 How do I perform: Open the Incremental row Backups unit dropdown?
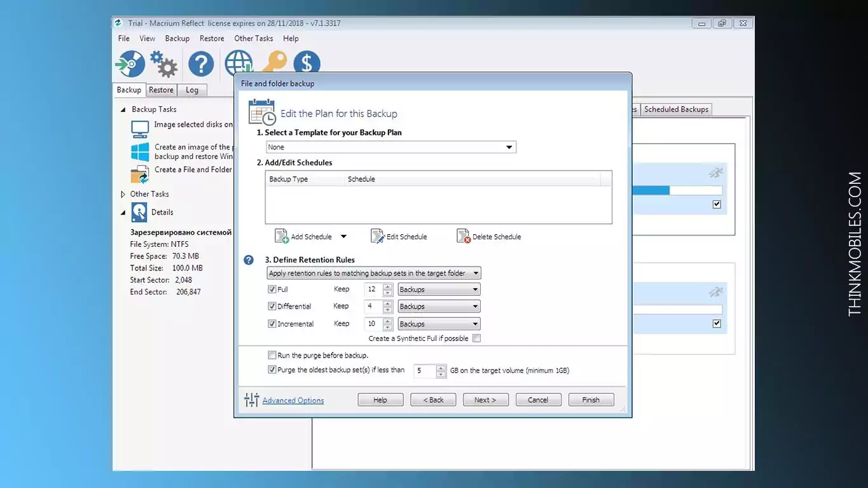(439, 324)
